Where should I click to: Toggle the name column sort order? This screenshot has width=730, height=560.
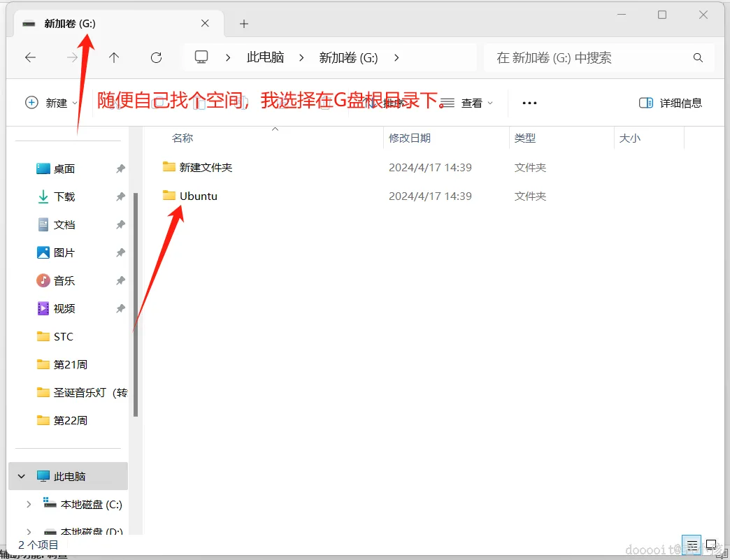coord(182,138)
